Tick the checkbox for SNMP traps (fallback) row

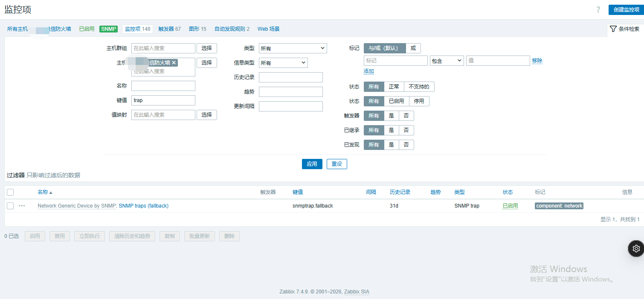pos(10,206)
